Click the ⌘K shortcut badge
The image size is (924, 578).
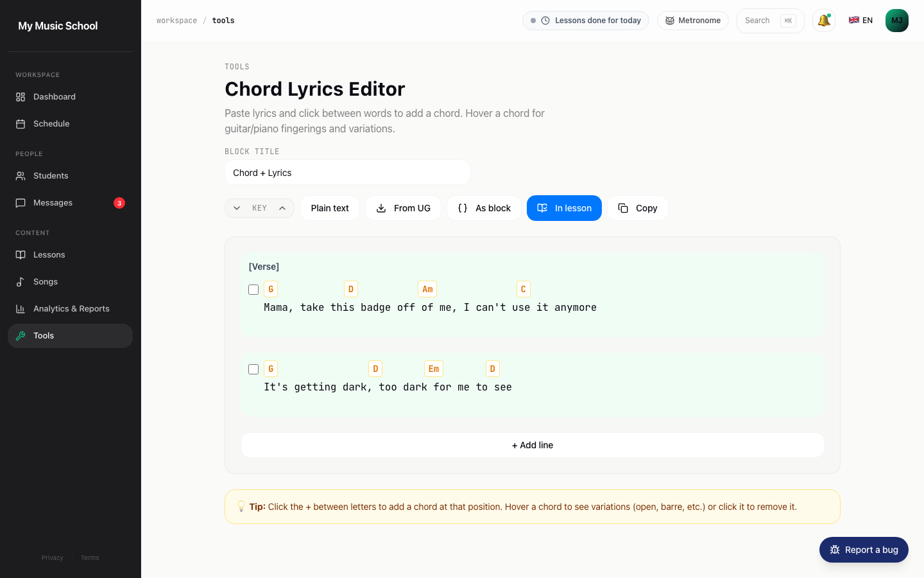coord(788,21)
